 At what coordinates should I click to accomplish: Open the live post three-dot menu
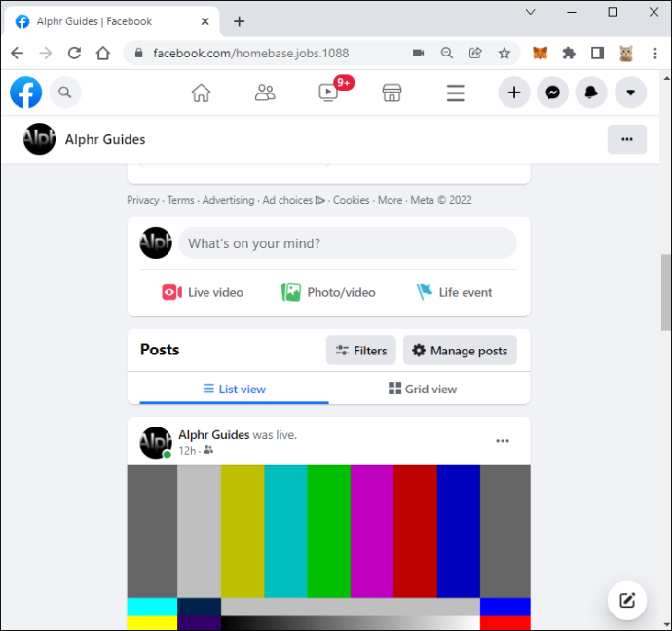point(503,441)
